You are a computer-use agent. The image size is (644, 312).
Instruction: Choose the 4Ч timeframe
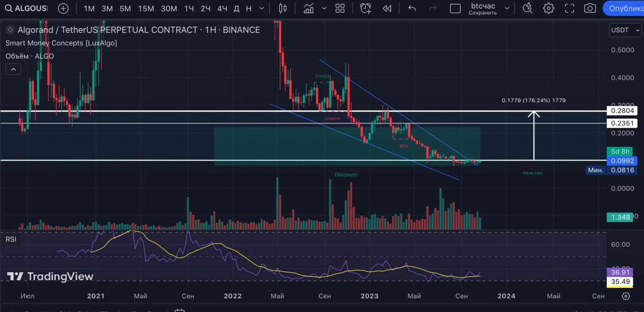click(x=222, y=9)
